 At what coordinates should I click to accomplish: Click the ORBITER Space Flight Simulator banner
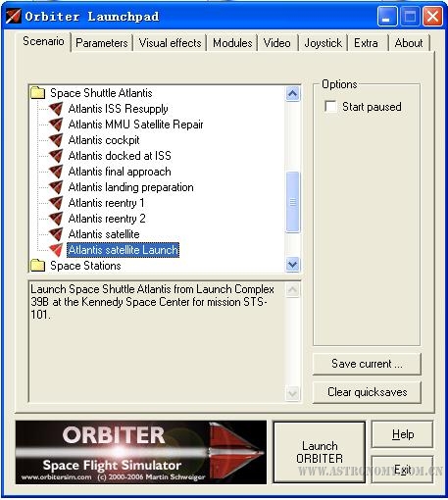pyautogui.click(x=141, y=452)
